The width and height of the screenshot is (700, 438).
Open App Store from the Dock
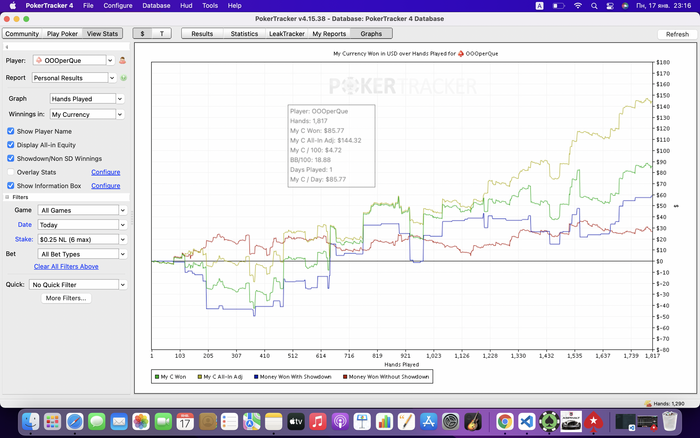428,421
